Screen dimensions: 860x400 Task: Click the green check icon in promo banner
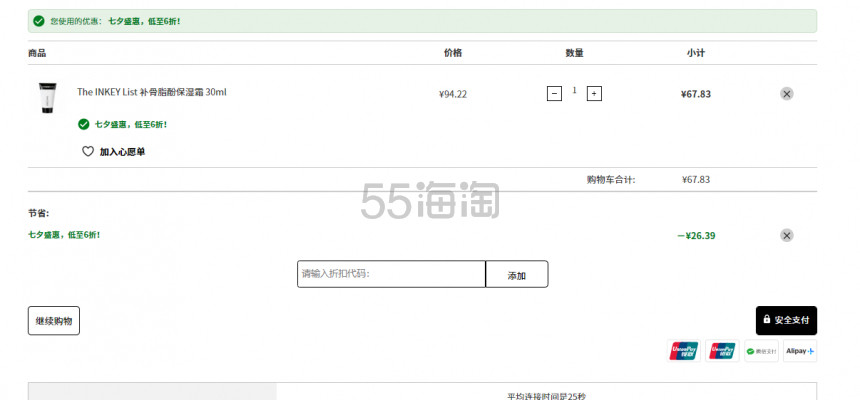tap(38, 21)
